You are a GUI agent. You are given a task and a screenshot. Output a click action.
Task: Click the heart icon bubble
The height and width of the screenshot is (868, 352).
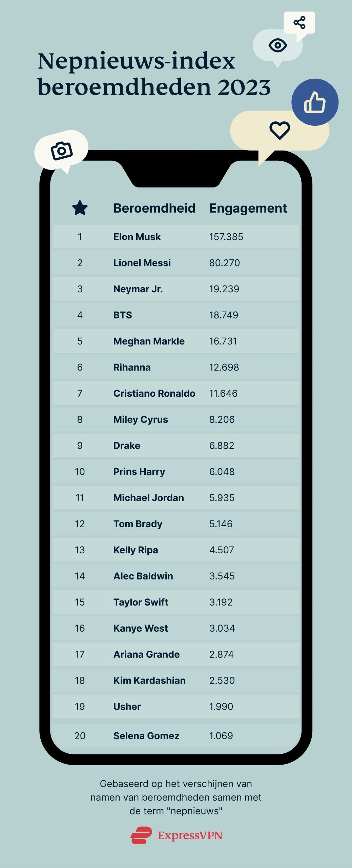(x=279, y=131)
